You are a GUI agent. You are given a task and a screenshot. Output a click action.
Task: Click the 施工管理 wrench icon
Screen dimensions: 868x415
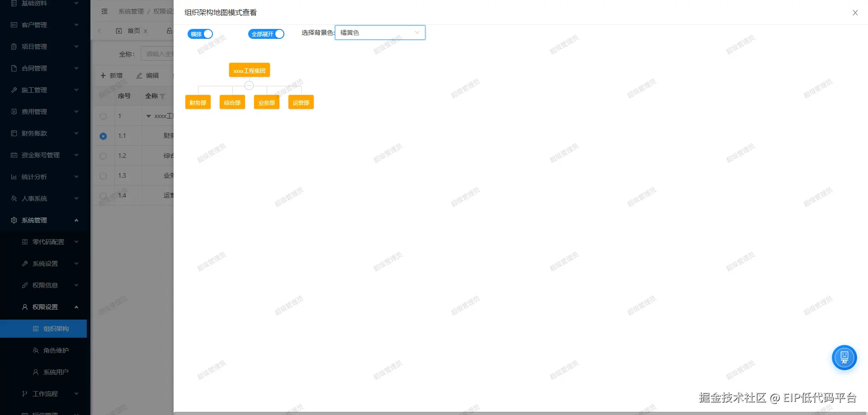point(14,90)
